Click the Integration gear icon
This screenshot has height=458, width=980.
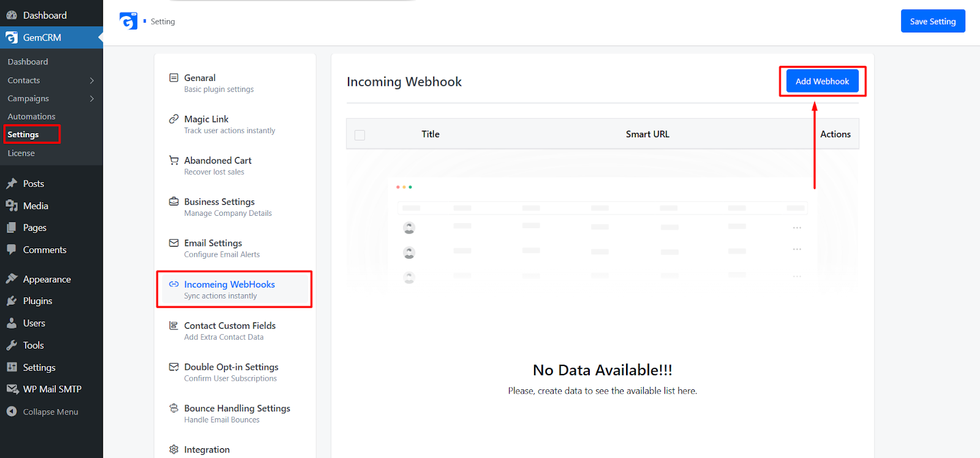coord(174,449)
